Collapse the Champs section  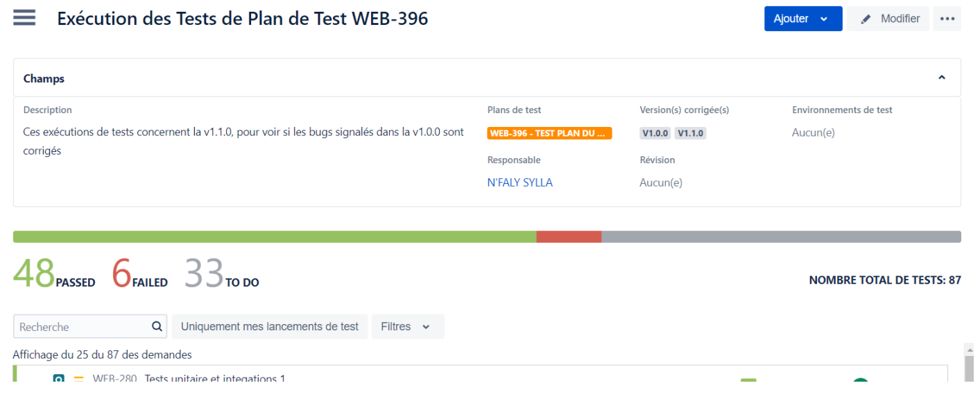pos(941,78)
